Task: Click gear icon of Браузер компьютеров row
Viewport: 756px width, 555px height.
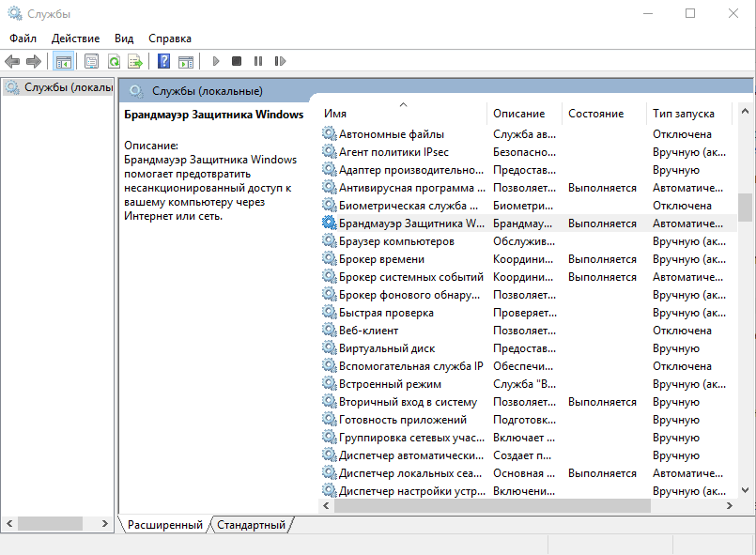Action: [x=329, y=241]
